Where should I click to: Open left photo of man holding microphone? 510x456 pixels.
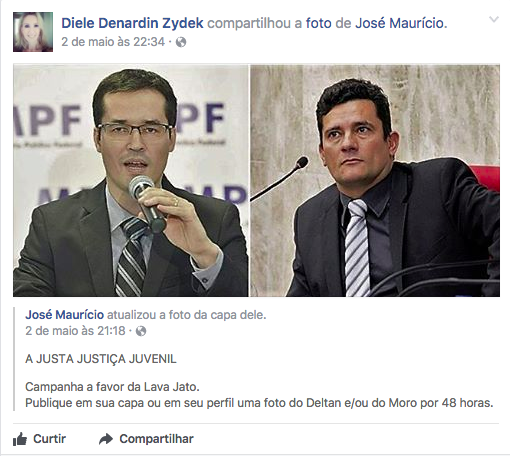pyautogui.click(x=131, y=181)
